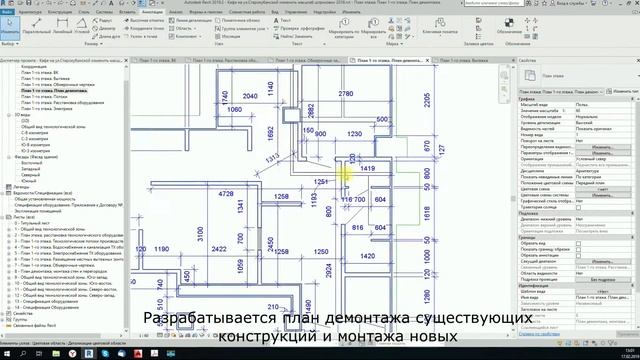Run the Check Spelling tool
The height and width of the screenshot is (360, 640).
[299, 28]
